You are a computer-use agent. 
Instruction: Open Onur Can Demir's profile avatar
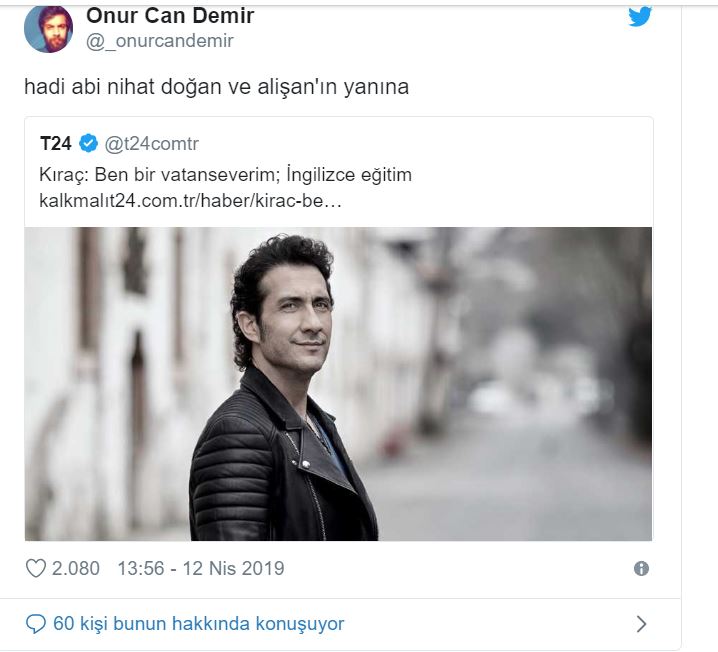(x=49, y=29)
